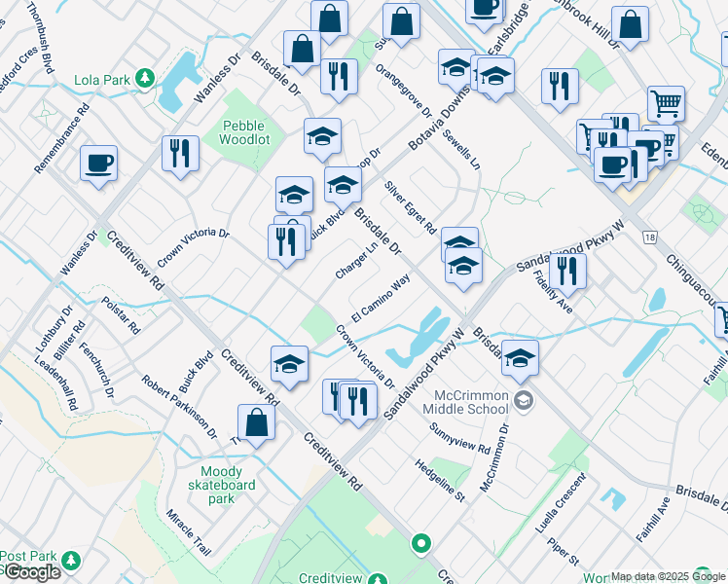
Task: Click the Robert Parkinson Dr label
Action: click(x=179, y=407)
